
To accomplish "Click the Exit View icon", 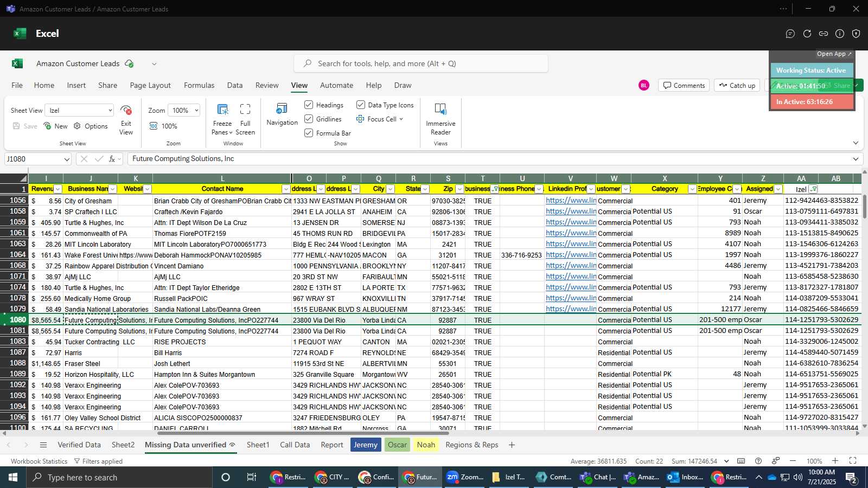I will (x=126, y=110).
